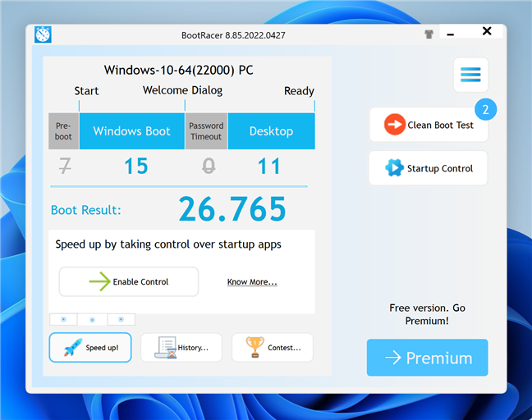This screenshot has width=532, height=420.
Task: Click 'Speed up by taking control' text
Action: point(168,244)
